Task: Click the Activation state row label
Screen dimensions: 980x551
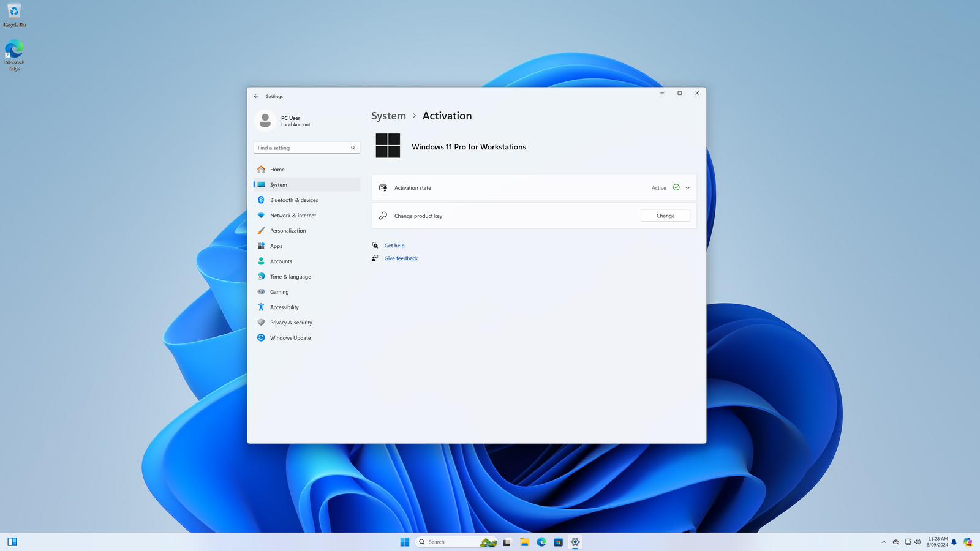Action: pyautogui.click(x=413, y=188)
